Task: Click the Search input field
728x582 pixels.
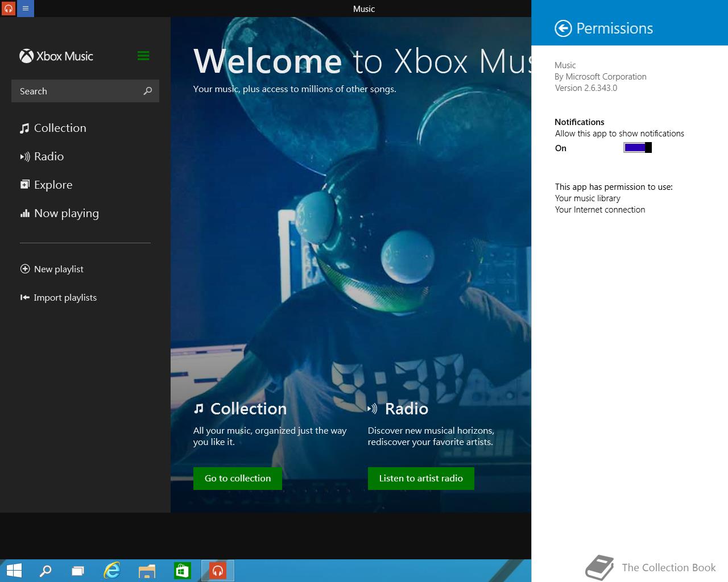Action: pyautogui.click(x=85, y=91)
